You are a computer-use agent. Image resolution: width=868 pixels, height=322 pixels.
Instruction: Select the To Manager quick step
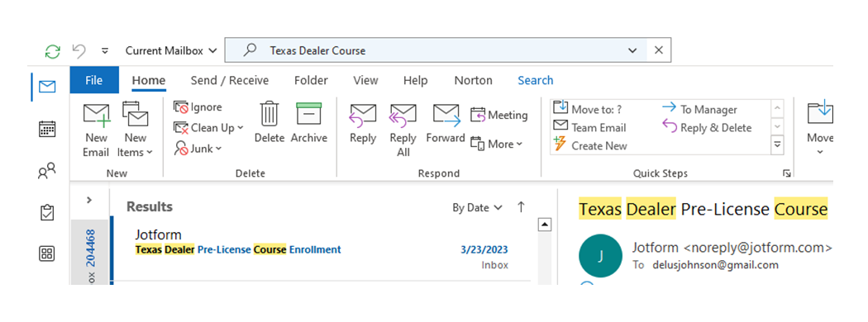700,109
